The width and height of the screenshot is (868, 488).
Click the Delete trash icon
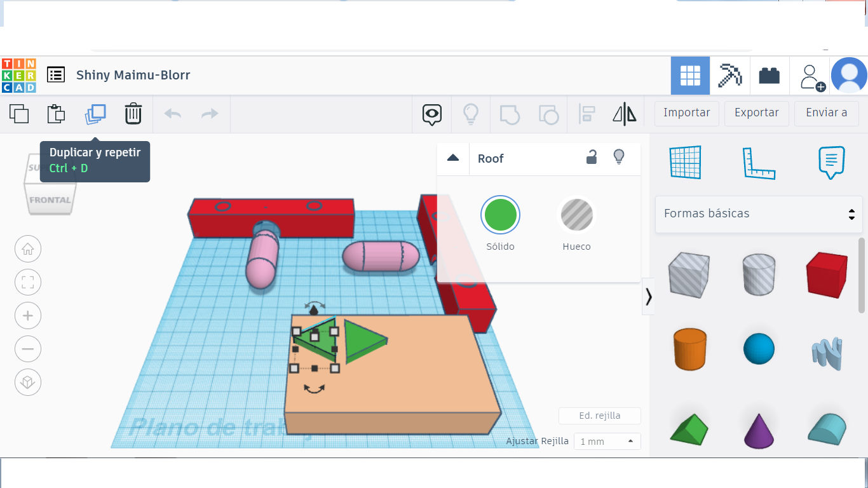click(133, 114)
